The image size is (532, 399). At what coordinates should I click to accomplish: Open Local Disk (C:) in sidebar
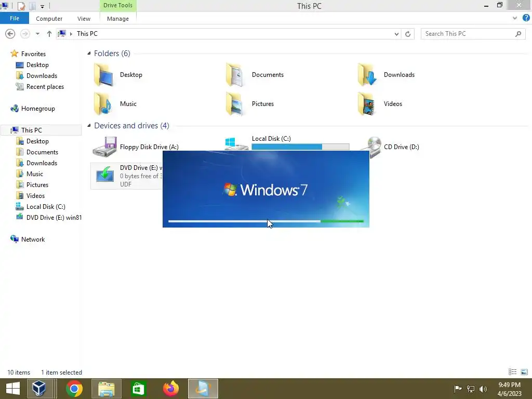46,207
